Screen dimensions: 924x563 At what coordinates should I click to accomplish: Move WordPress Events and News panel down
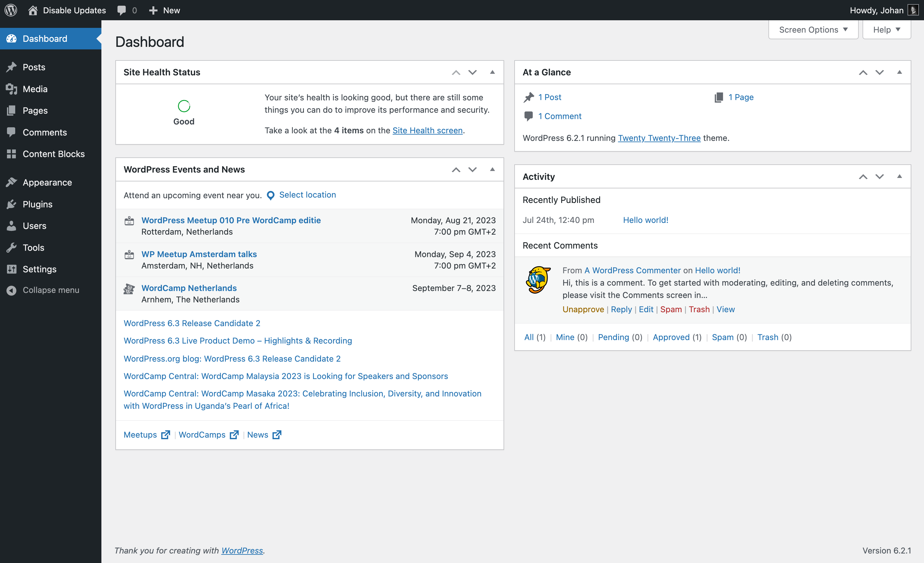[x=472, y=169]
